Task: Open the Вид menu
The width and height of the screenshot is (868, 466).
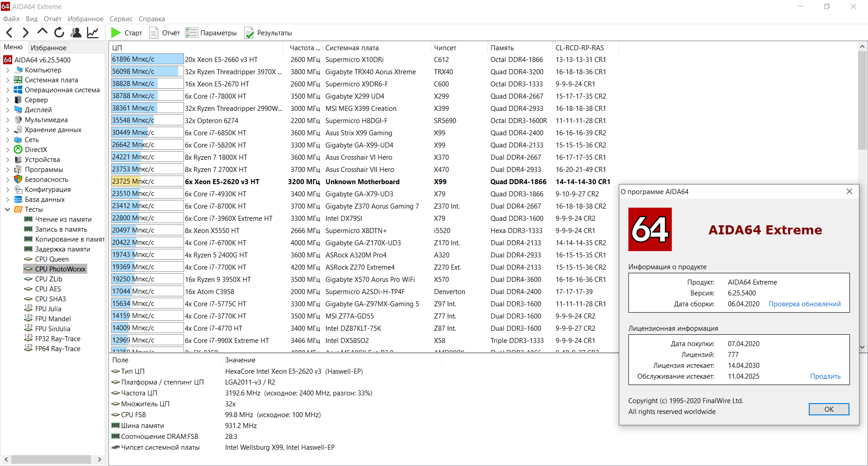Action: coord(32,19)
